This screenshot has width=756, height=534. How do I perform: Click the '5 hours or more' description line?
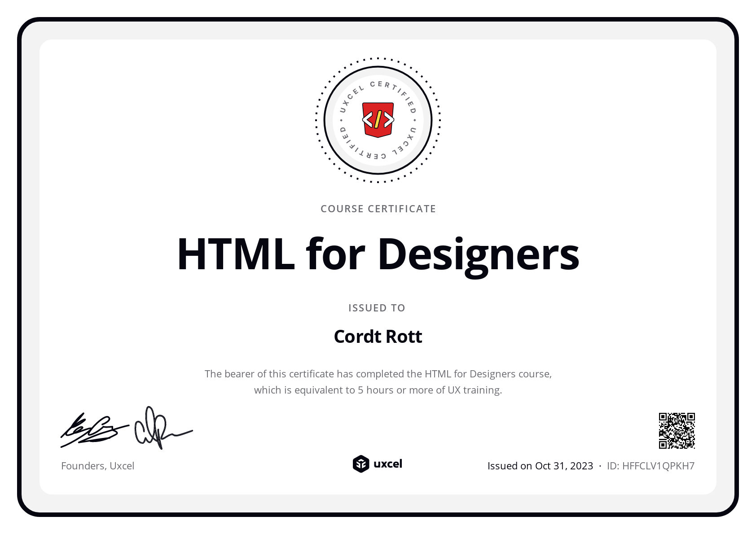378,390
